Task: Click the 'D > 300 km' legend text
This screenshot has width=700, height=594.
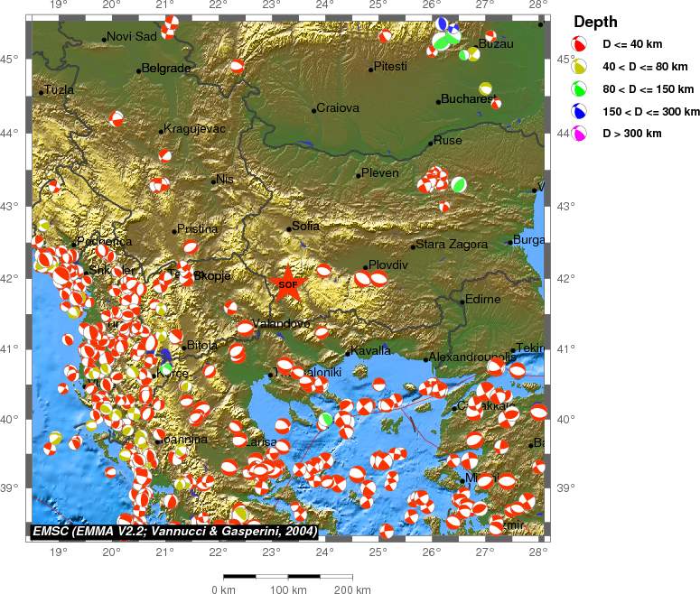Action: tap(631, 133)
